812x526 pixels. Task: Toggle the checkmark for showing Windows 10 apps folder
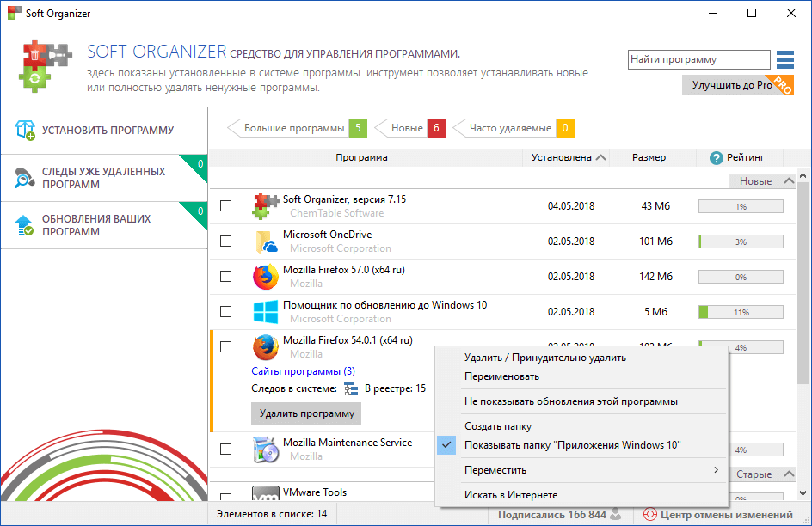446,445
